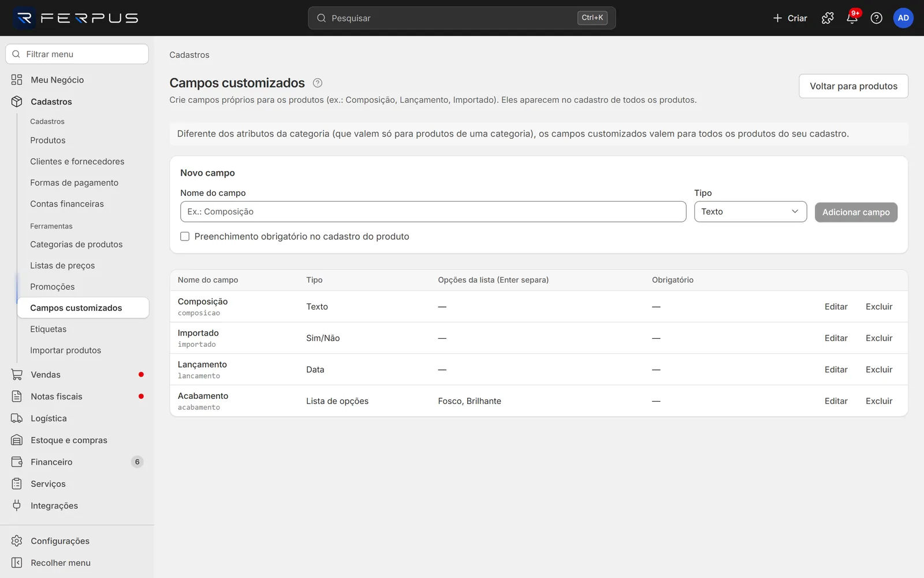Click the Financeiro wallet icon
This screenshot has width=924, height=578.
click(x=17, y=462)
